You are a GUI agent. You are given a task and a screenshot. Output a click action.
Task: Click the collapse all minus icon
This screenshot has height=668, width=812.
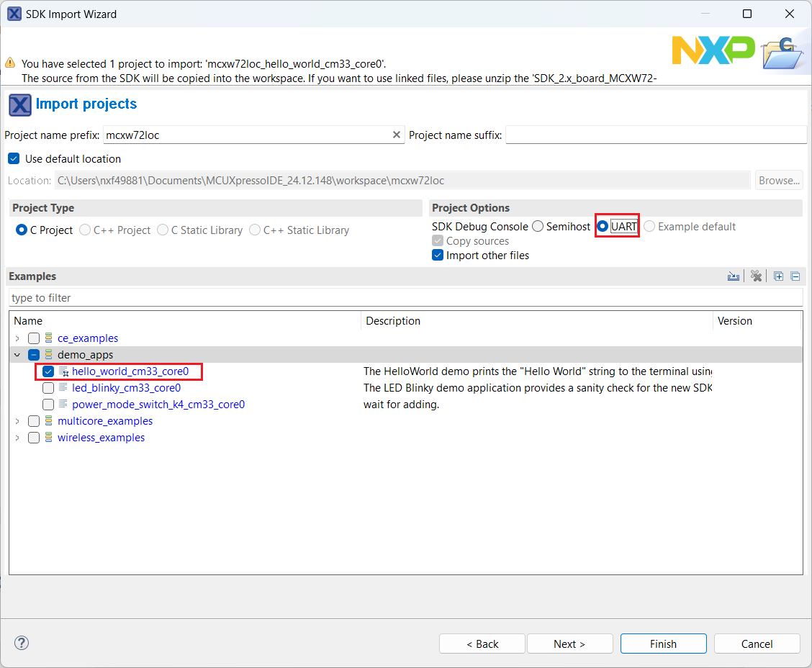[795, 276]
